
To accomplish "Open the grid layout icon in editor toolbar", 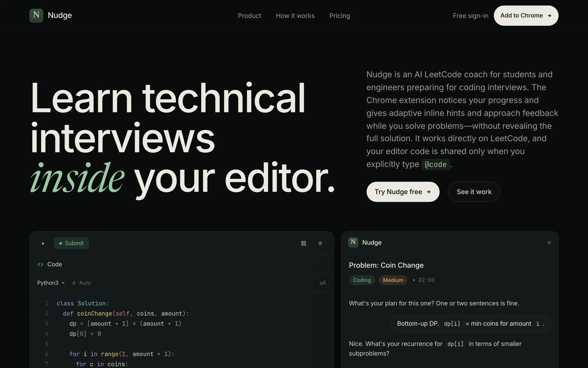I will pyautogui.click(x=303, y=243).
